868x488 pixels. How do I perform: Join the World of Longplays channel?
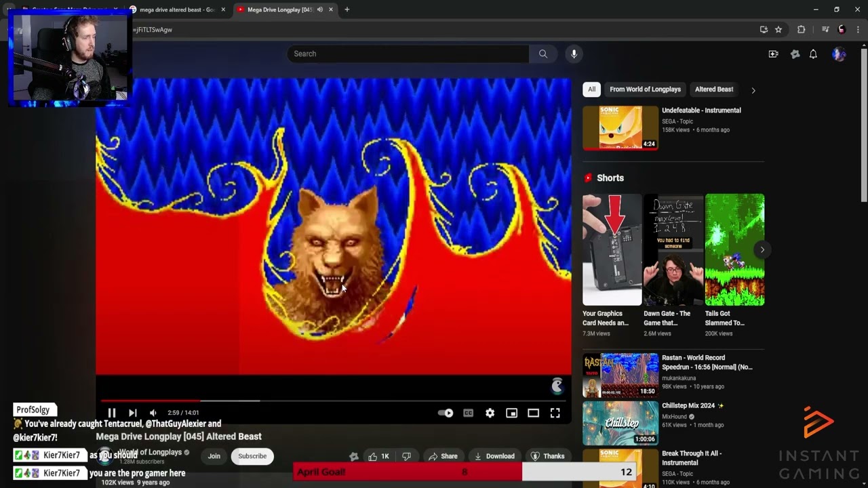click(x=214, y=456)
